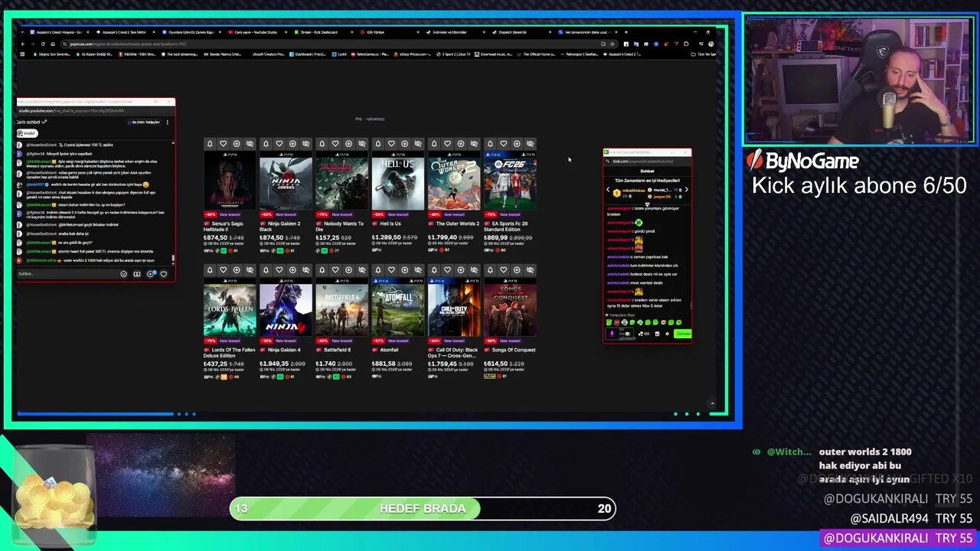Hide Senua's Saga with crossed-eye icon
The height and width of the screenshot is (551, 980).
(x=249, y=144)
